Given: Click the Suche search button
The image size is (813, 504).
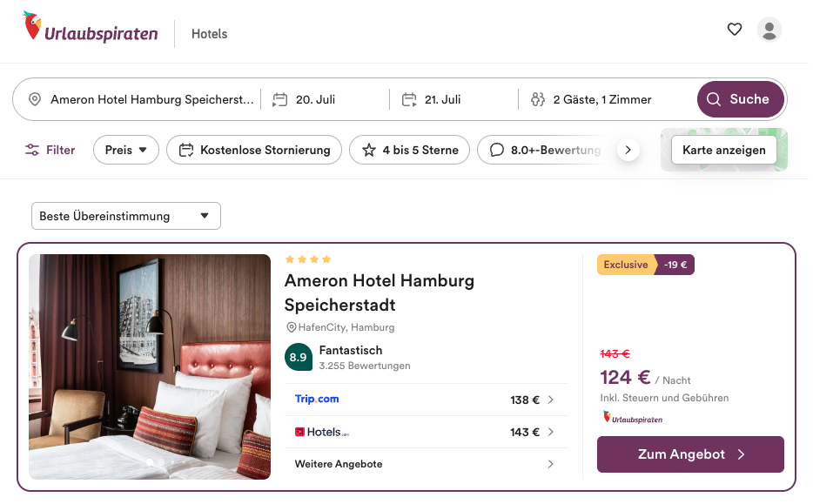Looking at the screenshot, I should tap(741, 99).
